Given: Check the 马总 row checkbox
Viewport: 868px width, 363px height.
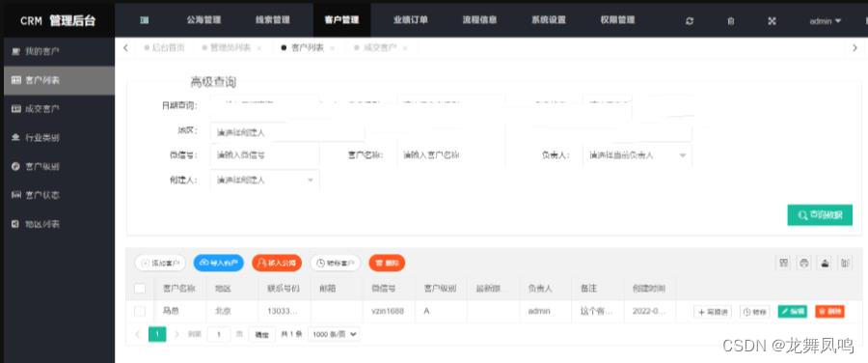Looking at the screenshot, I should click(x=140, y=312).
